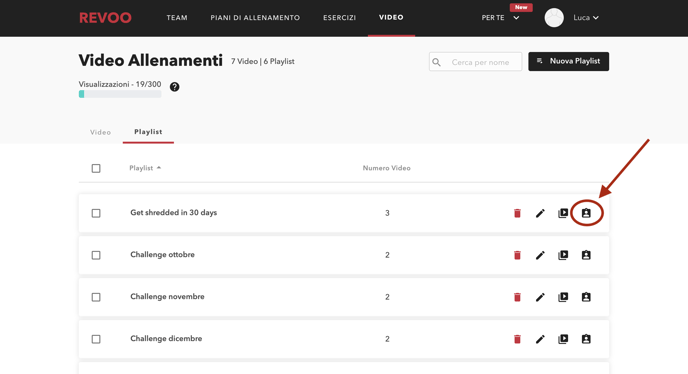Delete the Get shredded in 30 days playlist
This screenshot has height=374, width=688.
coord(517,213)
